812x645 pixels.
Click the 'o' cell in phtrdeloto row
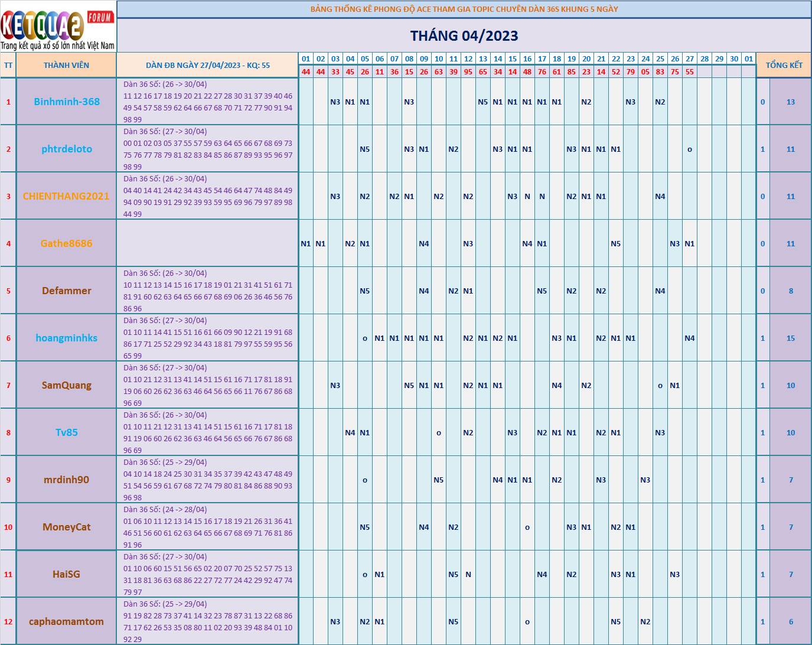tap(690, 149)
